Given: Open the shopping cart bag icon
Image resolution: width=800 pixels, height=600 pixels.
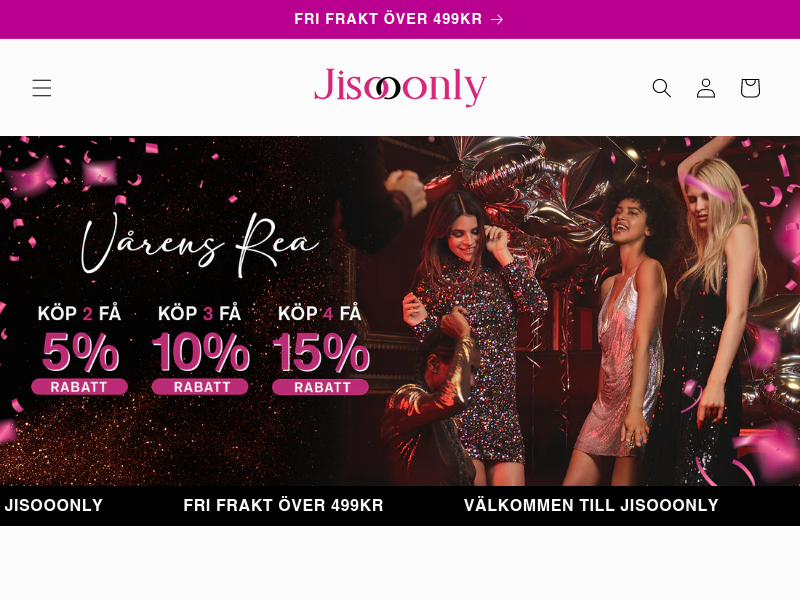Looking at the screenshot, I should tap(751, 88).
